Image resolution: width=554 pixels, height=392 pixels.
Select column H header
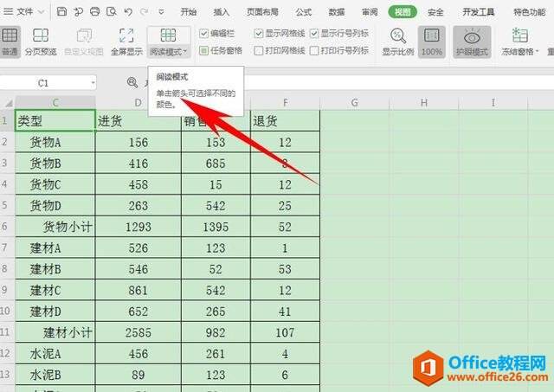tap(423, 102)
